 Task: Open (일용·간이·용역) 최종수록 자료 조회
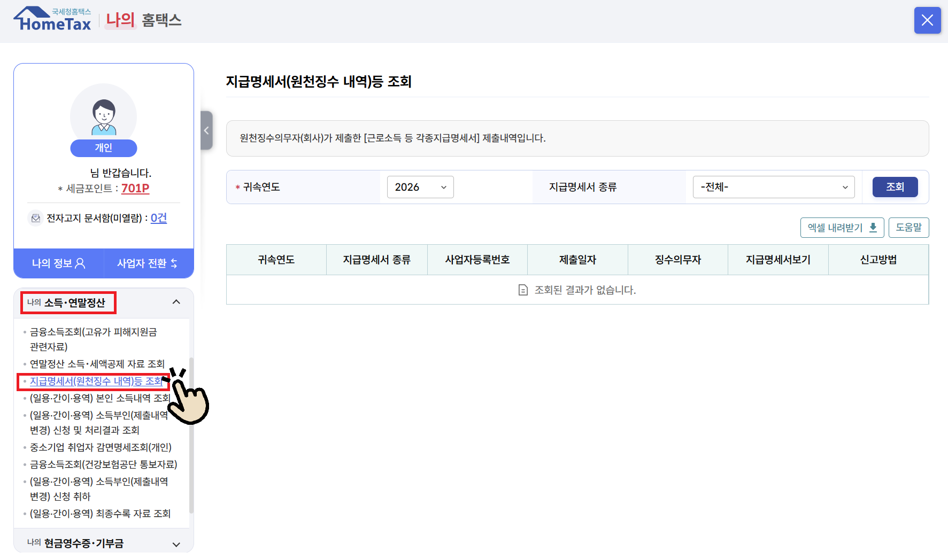100,514
